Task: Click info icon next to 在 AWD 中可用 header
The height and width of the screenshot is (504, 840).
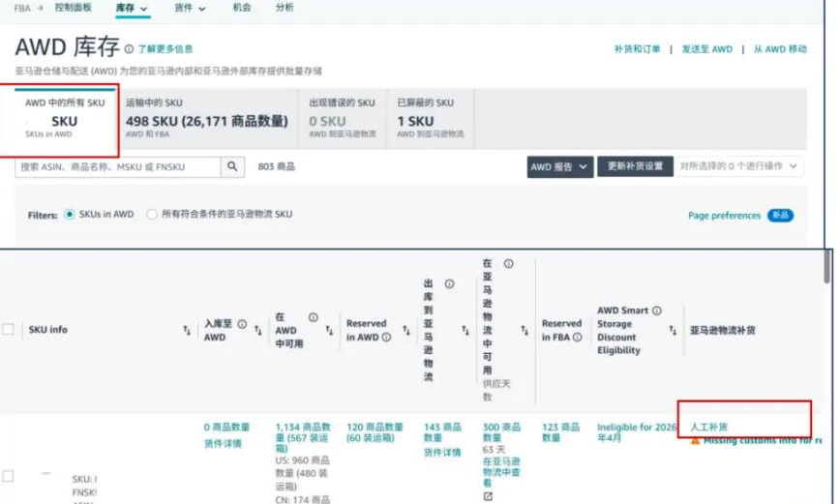Action: (313, 317)
